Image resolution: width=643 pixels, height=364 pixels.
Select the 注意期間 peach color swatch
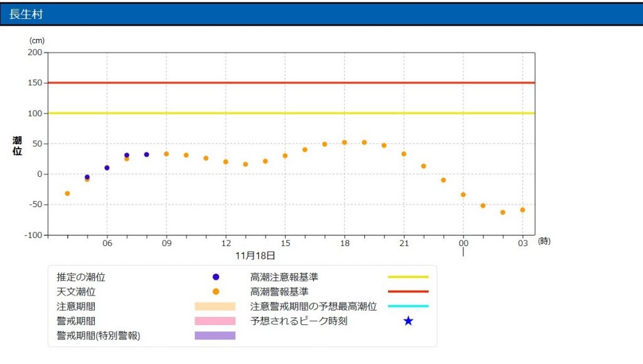(x=215, y=307)
